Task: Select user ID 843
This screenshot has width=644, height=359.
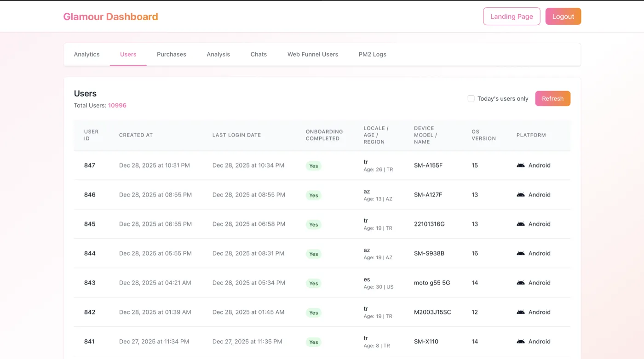Action: click(x=90, y=283)
